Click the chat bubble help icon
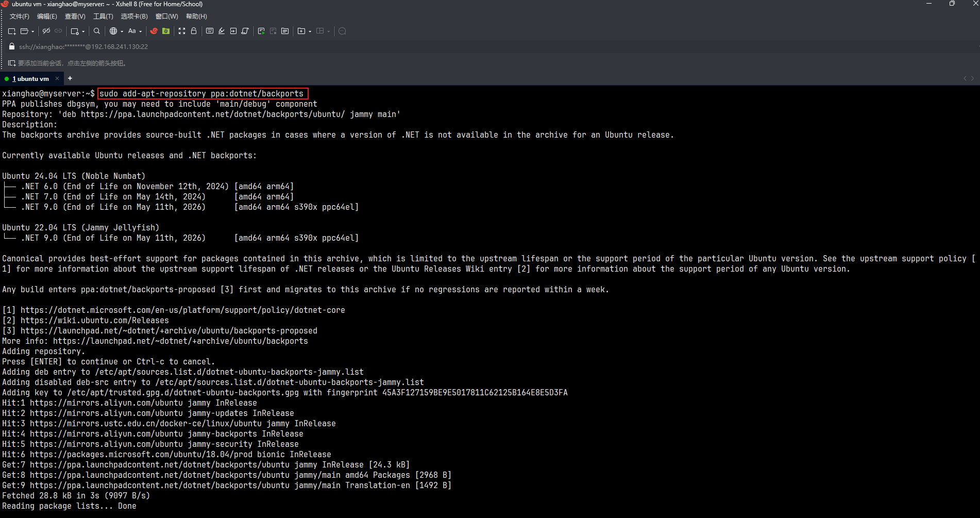 342,31
